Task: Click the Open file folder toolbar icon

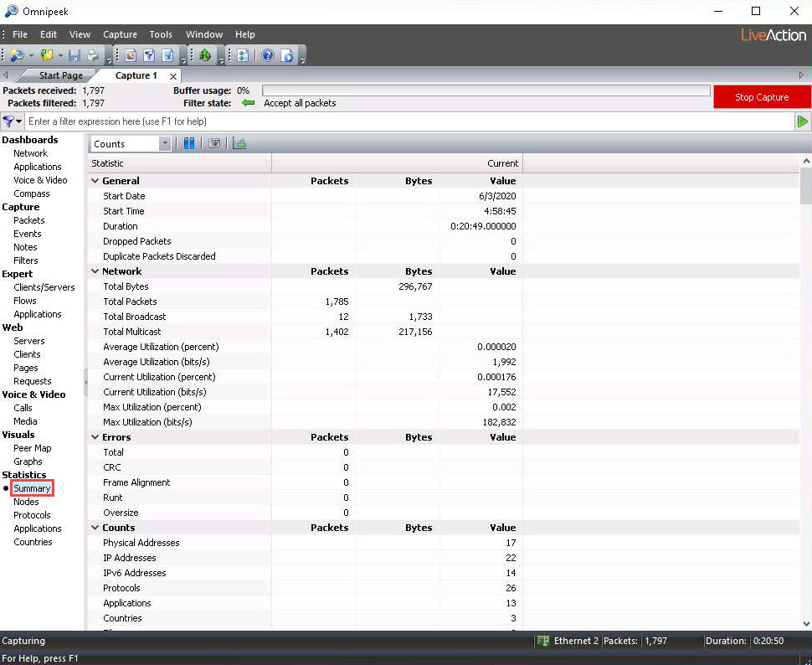Action: (x=47, y=55)
